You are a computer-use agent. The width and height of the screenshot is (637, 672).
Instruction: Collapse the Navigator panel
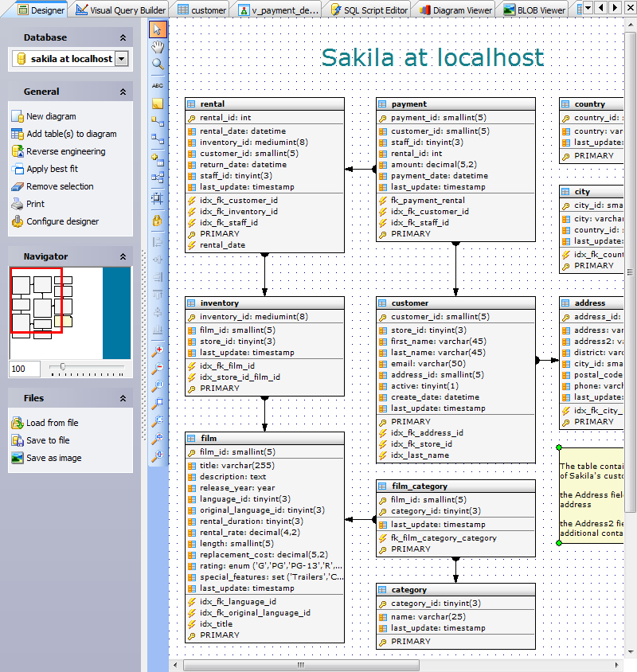coord(124,256)
